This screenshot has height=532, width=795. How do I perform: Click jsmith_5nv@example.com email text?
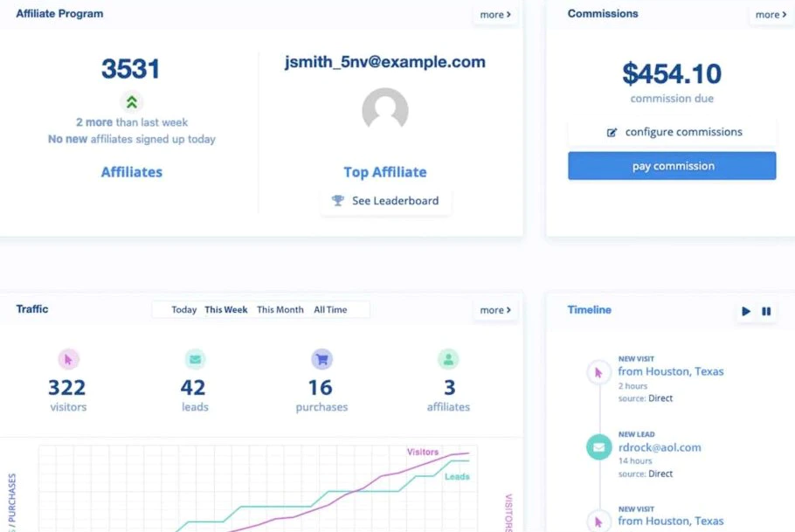(384, 62)
